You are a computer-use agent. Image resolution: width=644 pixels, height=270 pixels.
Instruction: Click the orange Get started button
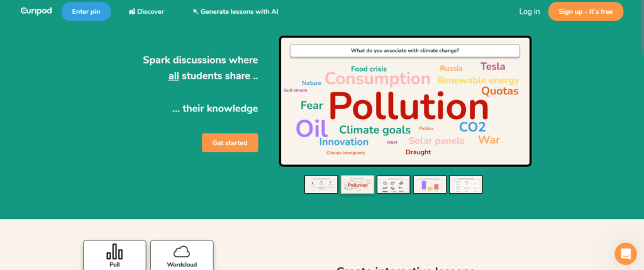(x=230, y=143)
